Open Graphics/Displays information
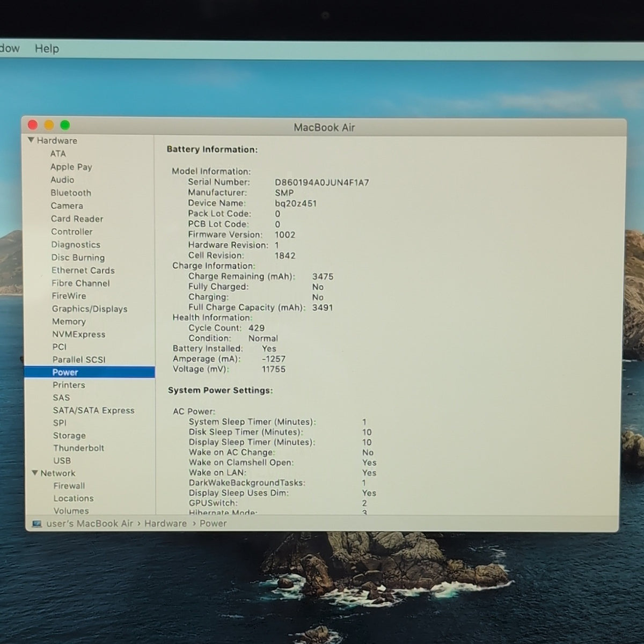 point(90,309)
